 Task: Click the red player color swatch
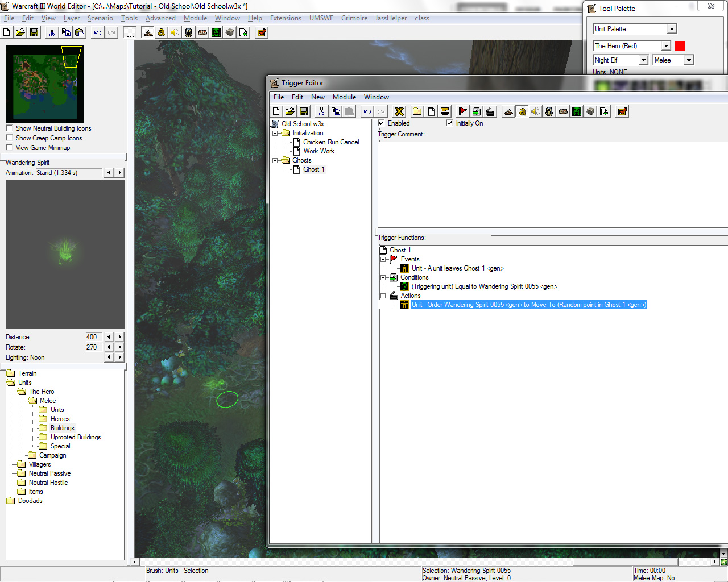click(x=680, y=46)
